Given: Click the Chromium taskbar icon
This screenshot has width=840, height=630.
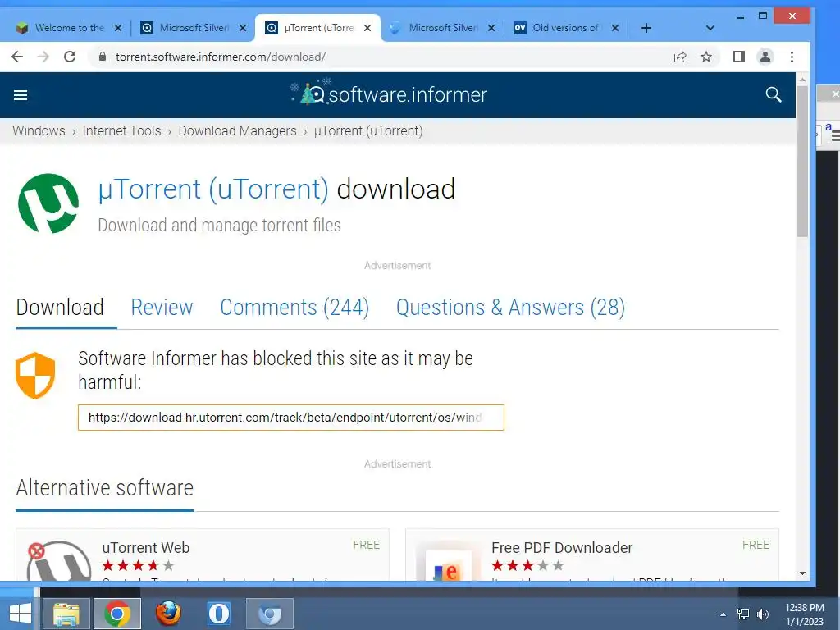Looking at the screenshot, I should click(x=270, y=614).
